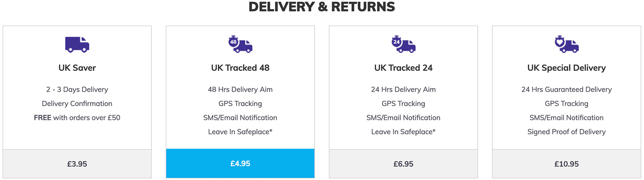Click the UK Tracked 24 heading
Screen dimensions: 644x180
[403, 68]
